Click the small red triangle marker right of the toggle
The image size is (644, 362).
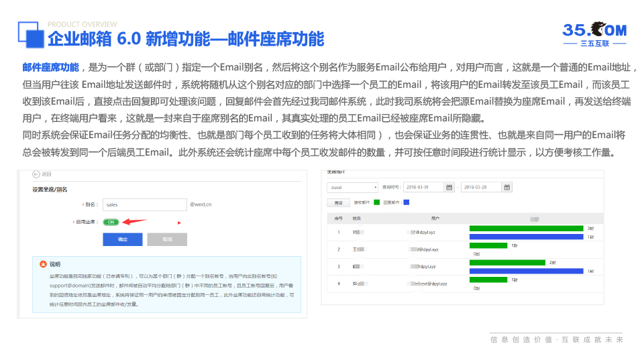179,222
